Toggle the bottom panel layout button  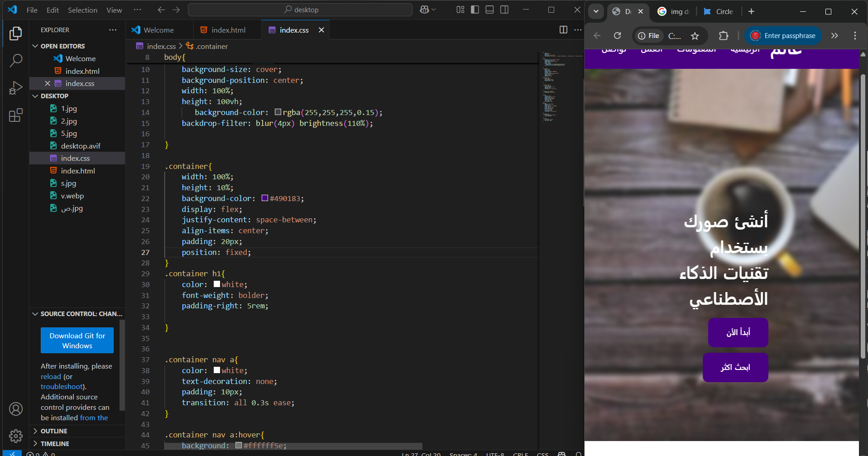click(489, 10)
